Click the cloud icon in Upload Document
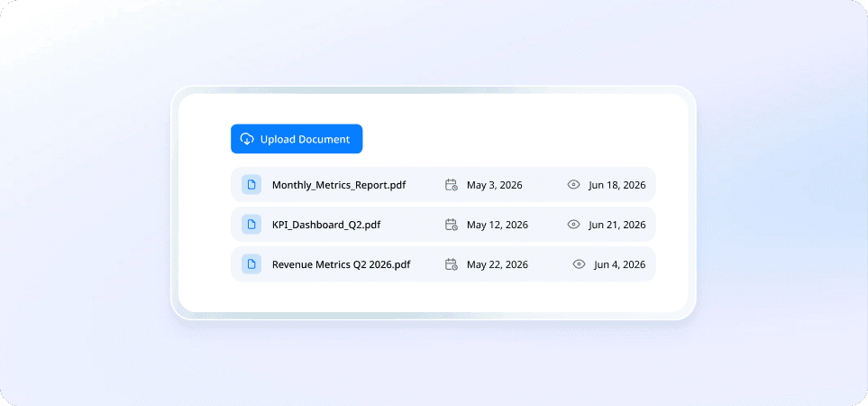 pyautogui.click(x=247, y=139)
